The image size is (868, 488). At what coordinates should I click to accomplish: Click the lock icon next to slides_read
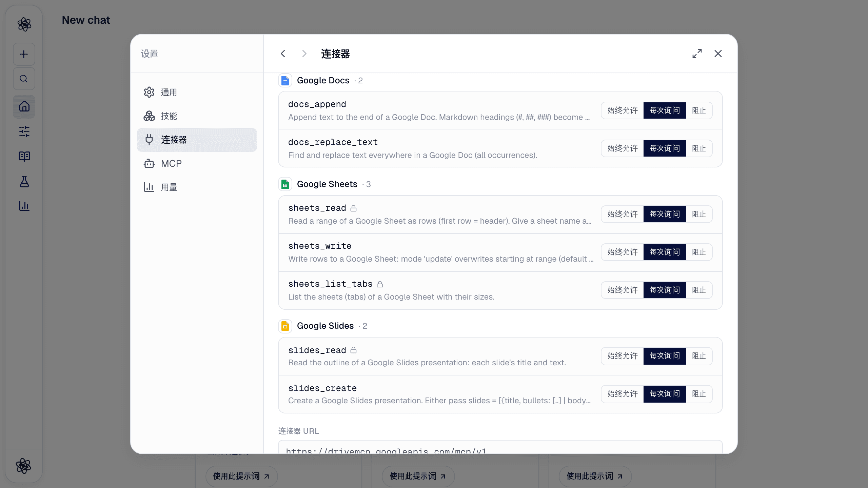click(x=353, y=350)
